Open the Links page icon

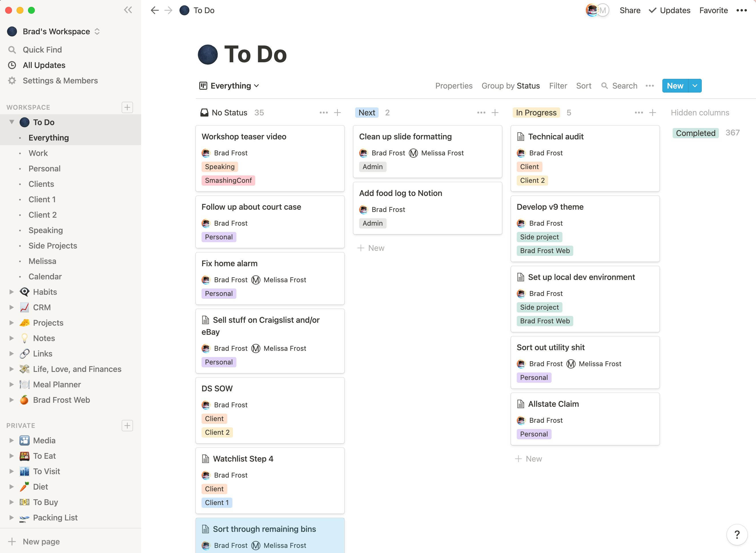coord(25,353)
